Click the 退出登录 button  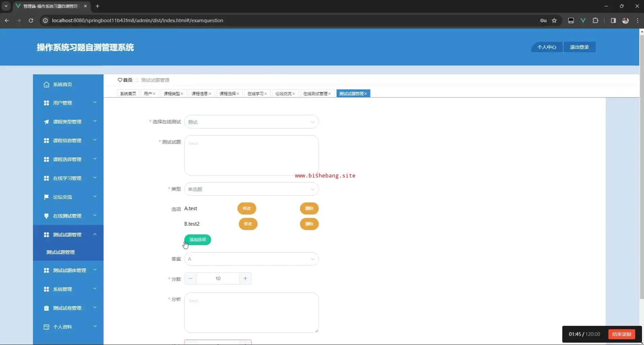(579, 47)
